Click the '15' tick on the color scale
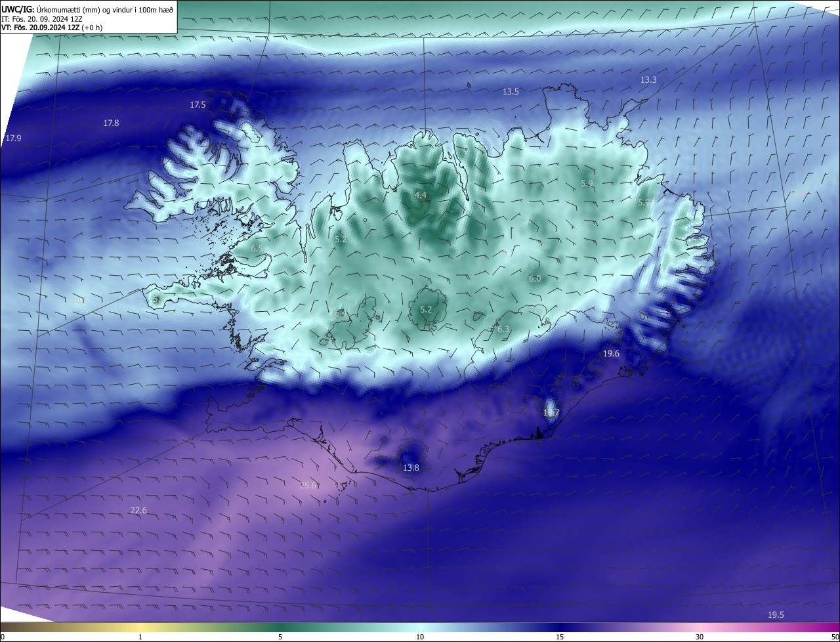 [560, 637]
